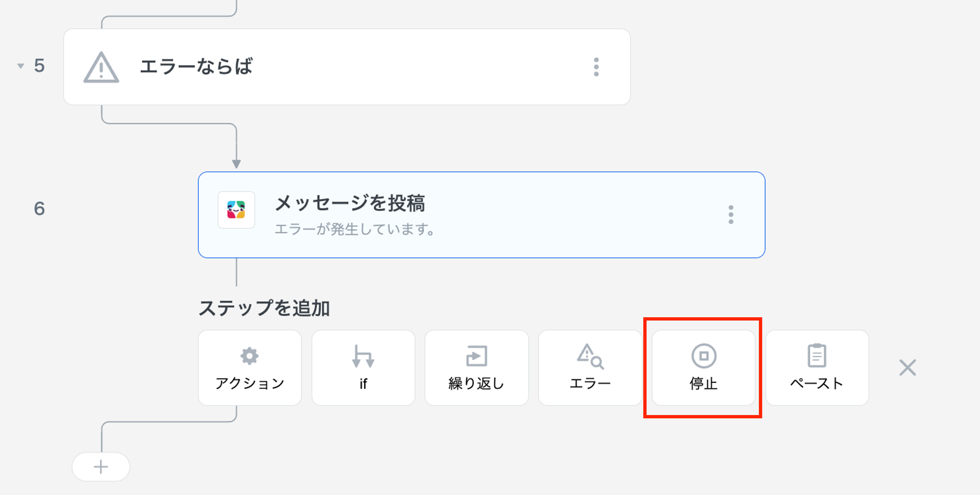This screenshot has width=980, height=495.
Task: Click the ペースト label
Action: click(817, 383)
